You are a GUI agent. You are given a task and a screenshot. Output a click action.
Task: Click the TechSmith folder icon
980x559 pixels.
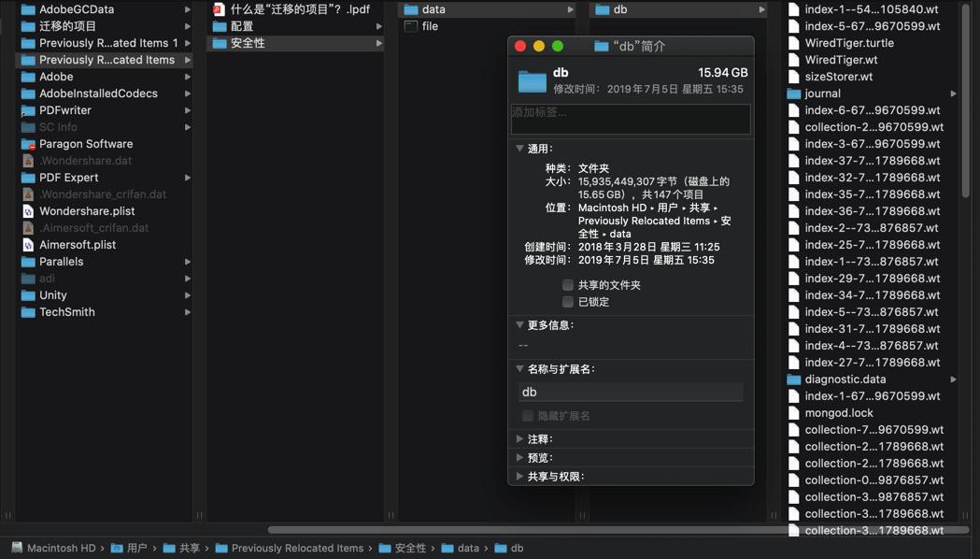[28, 312]
